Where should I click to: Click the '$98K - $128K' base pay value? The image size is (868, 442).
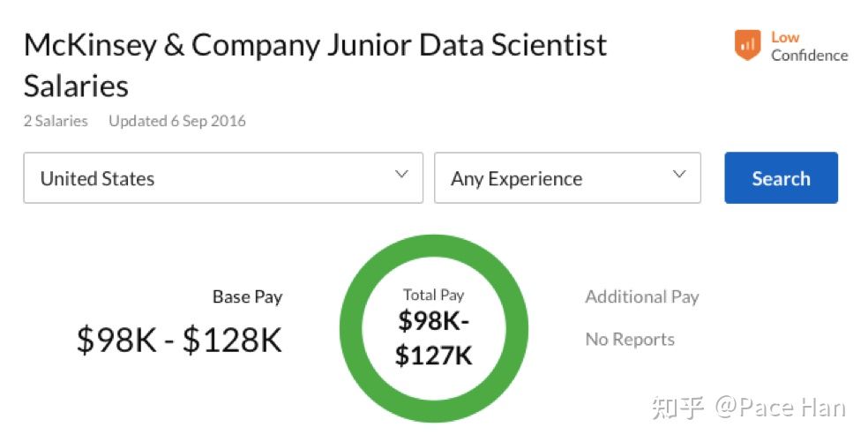(179, 339)
